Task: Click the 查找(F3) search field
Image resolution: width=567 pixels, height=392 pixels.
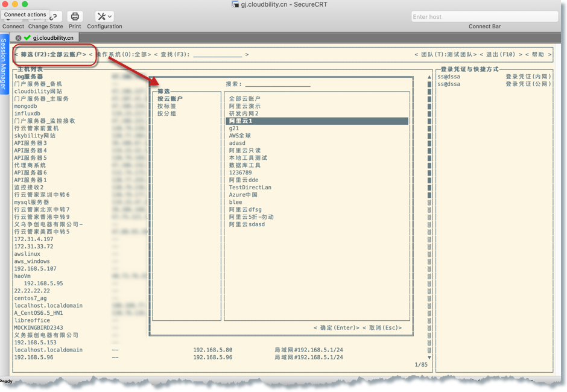Action: (217, 55)
